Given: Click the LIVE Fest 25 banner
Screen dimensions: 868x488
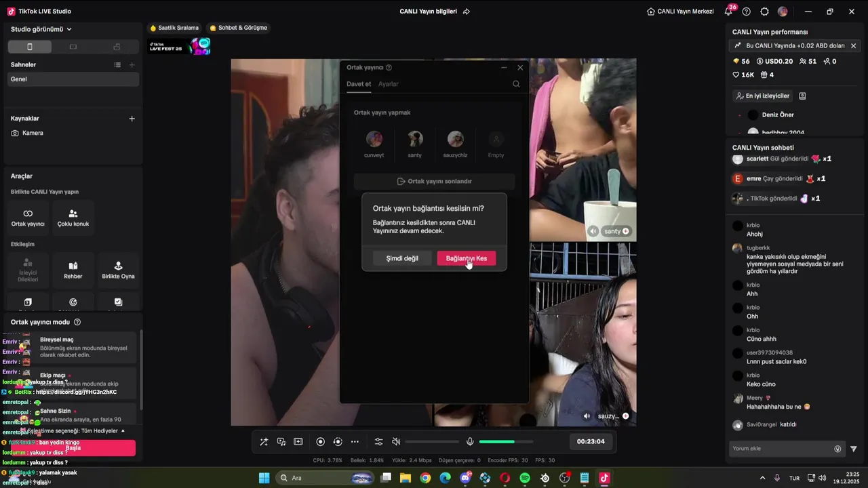Looking at the screenshot, I should point(180,46).
